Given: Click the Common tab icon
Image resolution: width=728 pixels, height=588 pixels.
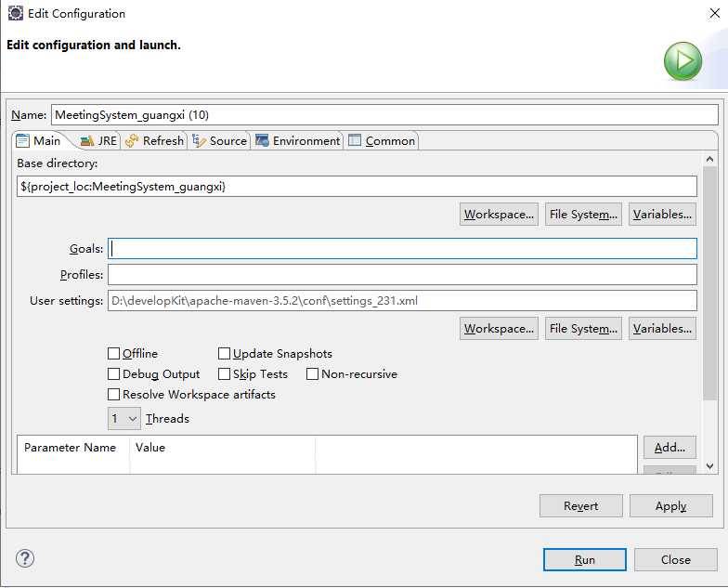Looking at the screenshot, I should (355, 140).
